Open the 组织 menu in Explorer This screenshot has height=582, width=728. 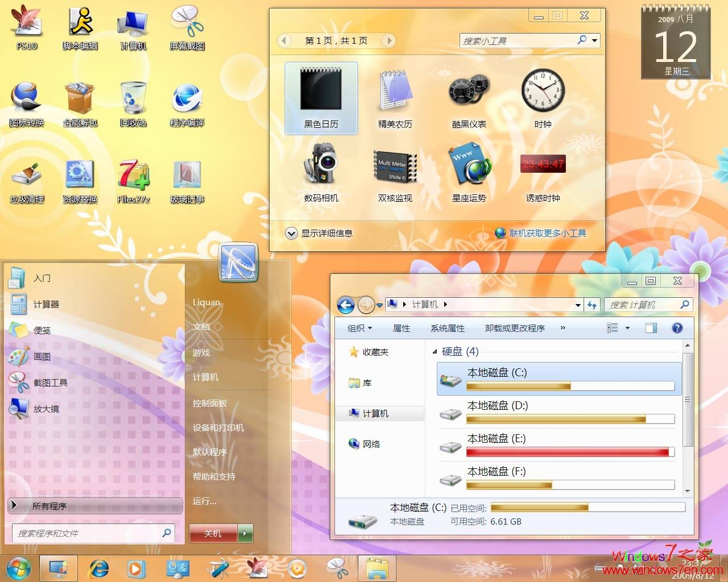[x=358, y=328]
